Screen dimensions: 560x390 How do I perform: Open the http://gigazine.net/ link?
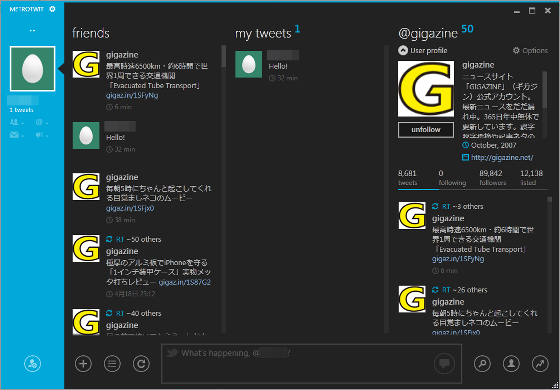(502, 158)
